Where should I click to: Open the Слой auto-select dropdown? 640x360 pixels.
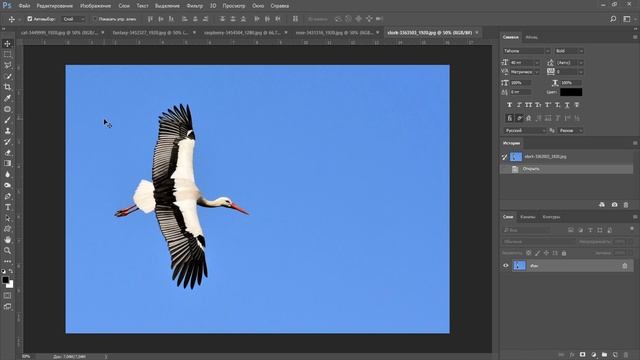pos(73,19)
